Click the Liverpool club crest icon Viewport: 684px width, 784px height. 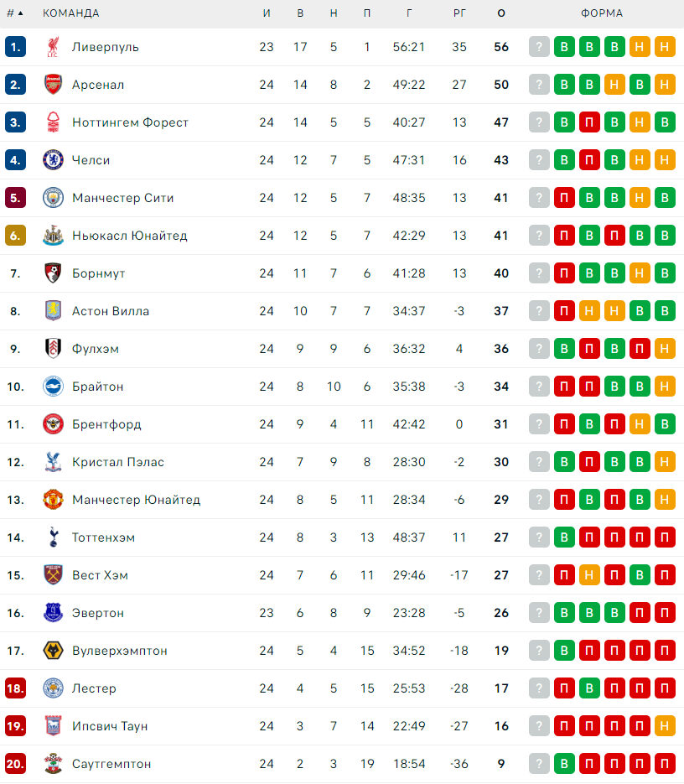click(x=53, y=47)
